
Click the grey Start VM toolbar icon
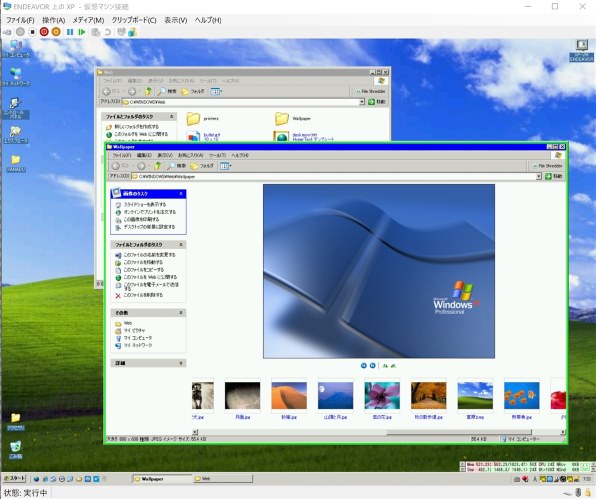20,32
